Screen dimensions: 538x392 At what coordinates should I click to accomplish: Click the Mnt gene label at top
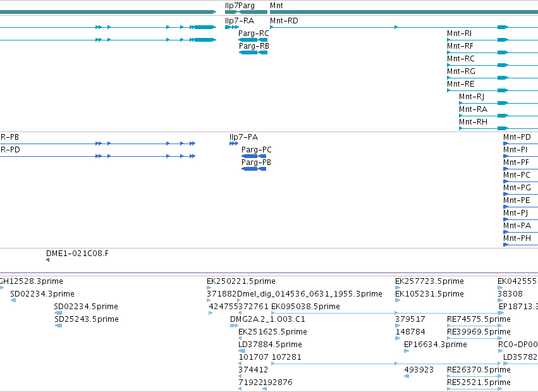(276, 6)
